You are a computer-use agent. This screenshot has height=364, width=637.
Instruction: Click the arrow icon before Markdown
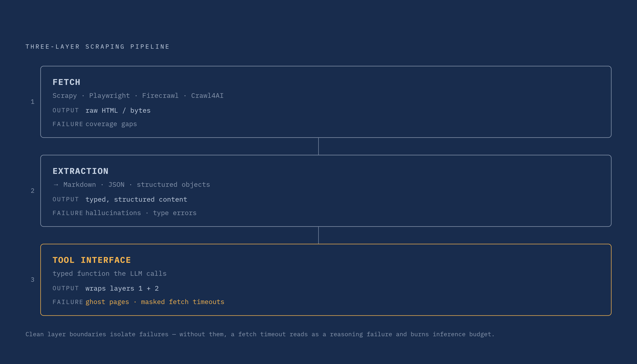click(x=56, y=185)
